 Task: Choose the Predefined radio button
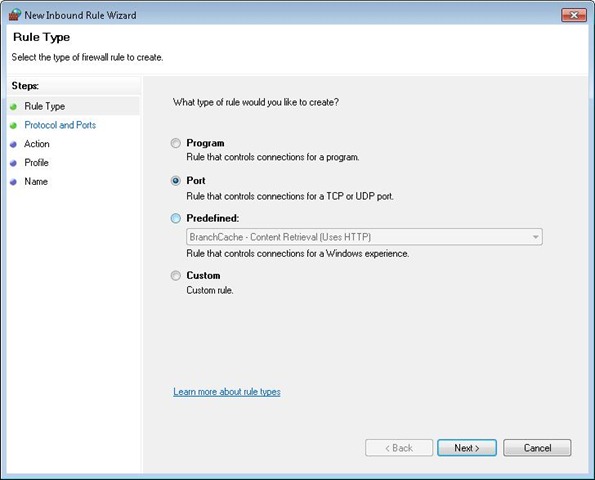point(175,218)
